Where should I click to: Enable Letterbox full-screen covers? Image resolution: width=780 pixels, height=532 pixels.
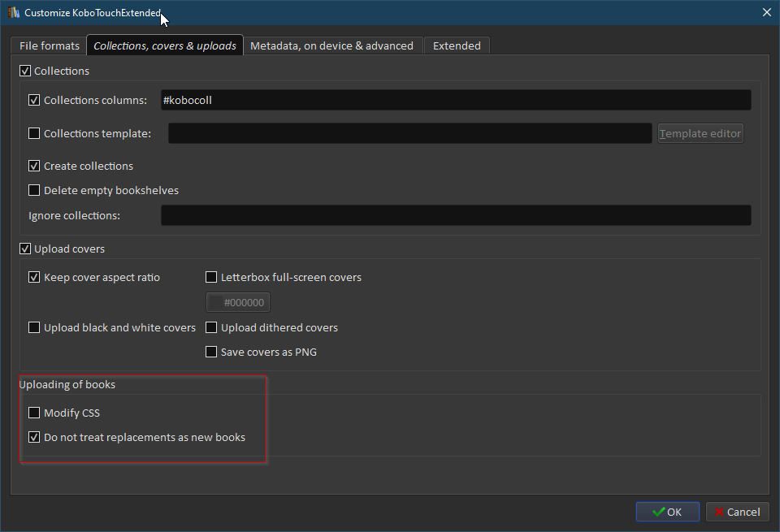(x=211, y=277)
